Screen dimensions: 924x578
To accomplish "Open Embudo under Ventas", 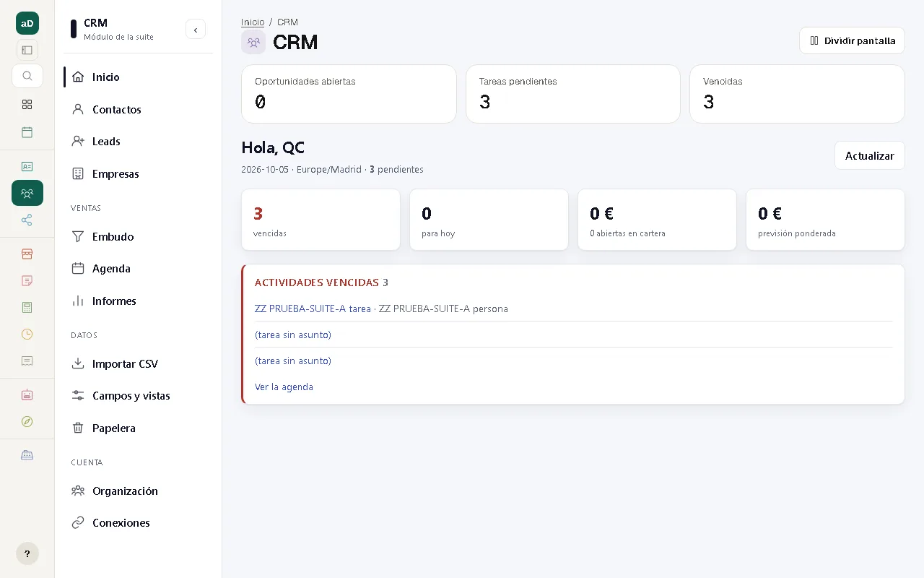I will [x=138, y=236].
